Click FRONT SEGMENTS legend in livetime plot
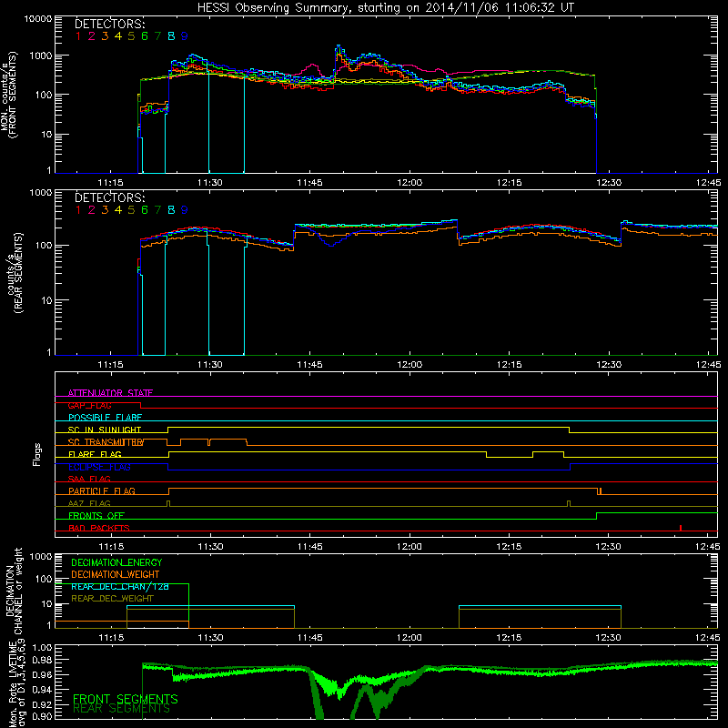 click(126, 699)
